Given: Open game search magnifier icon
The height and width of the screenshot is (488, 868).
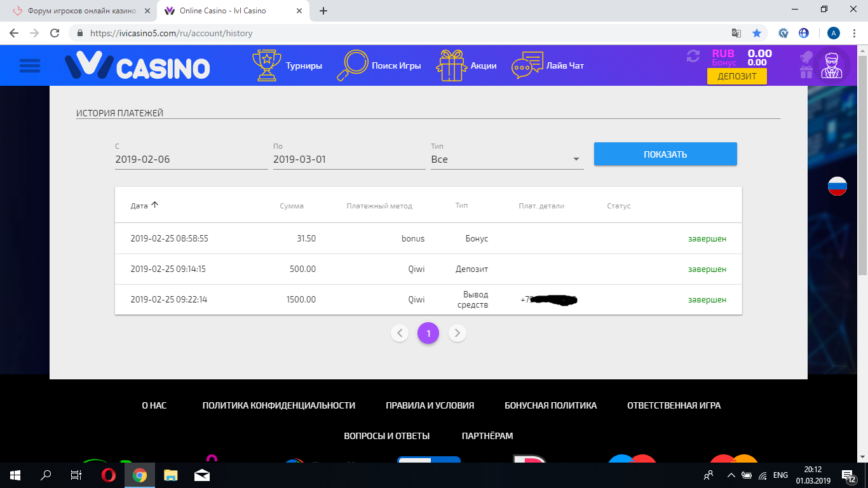Looking at the screenshot, I should pos(353,65).
